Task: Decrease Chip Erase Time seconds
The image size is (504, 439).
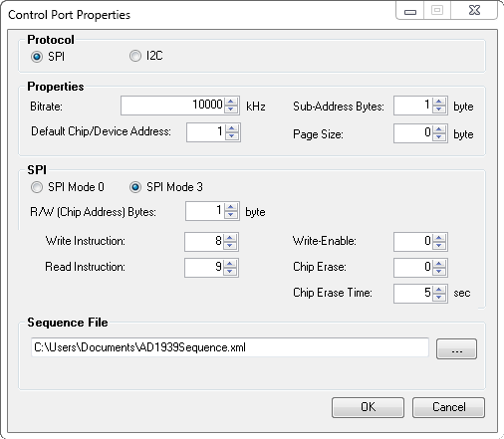Action: tap(439, 298)
